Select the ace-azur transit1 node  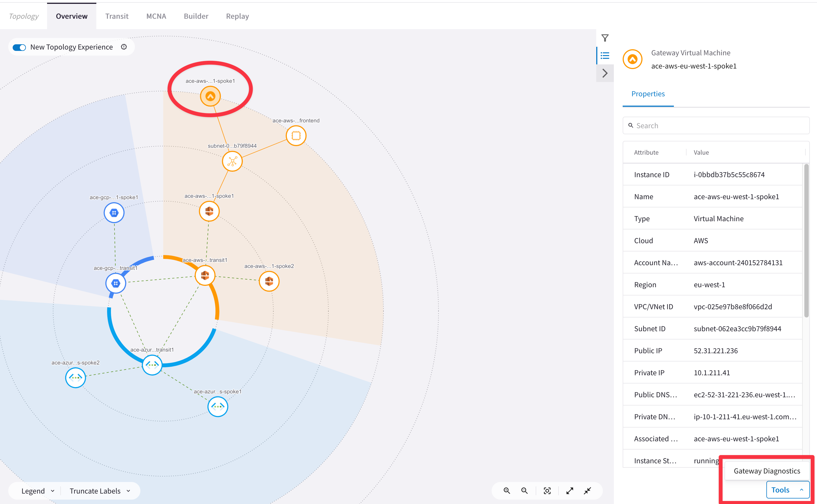[152, 365]
